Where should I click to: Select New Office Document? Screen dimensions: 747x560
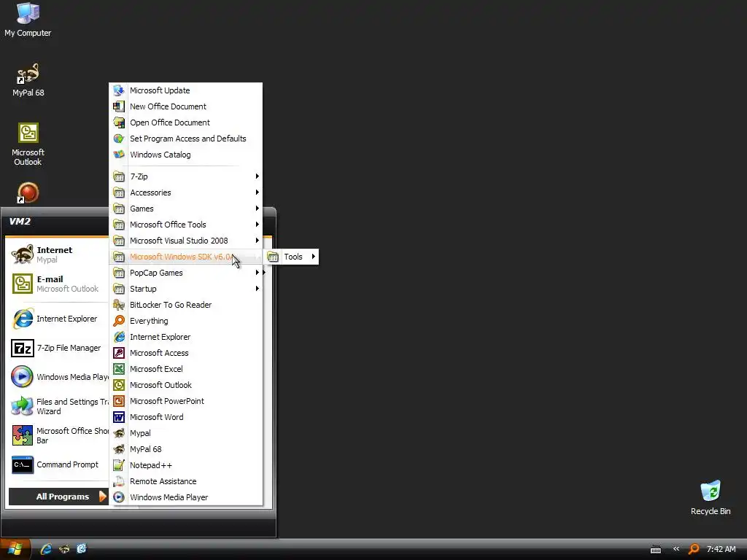click(186, 106)
